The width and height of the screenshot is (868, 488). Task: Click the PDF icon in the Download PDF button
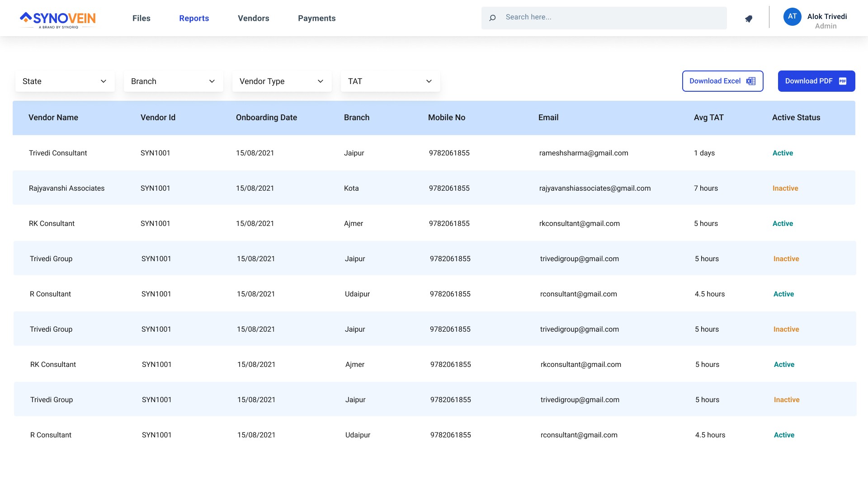click(843, 81)
